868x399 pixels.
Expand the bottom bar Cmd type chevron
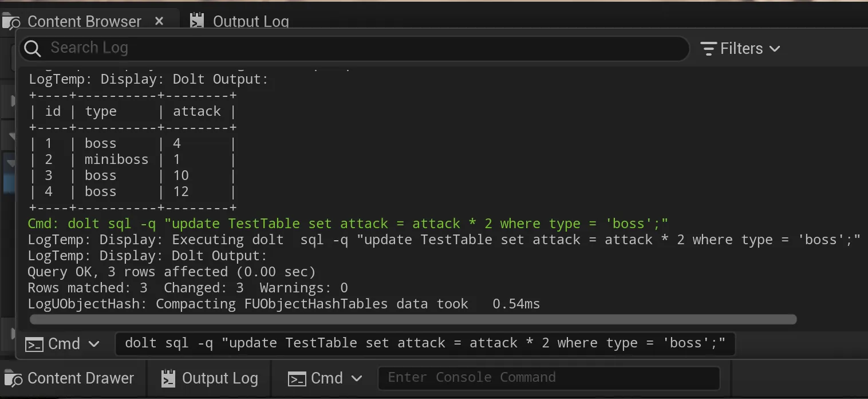(357, 379)
